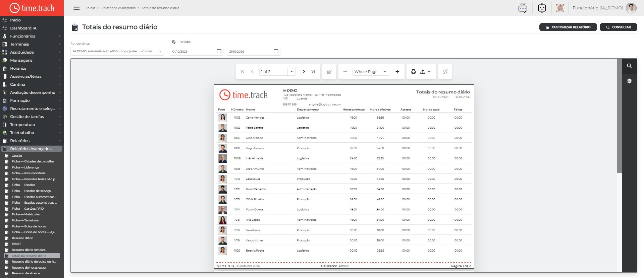This screenshot has height=278, width=644.
Task: Open the chat icon in the header
Action: pos(523,8)
